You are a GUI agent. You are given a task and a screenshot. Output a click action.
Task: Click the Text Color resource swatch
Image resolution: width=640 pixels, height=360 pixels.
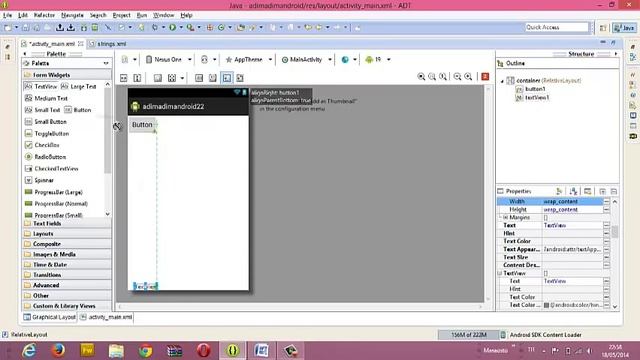point(546,305)
